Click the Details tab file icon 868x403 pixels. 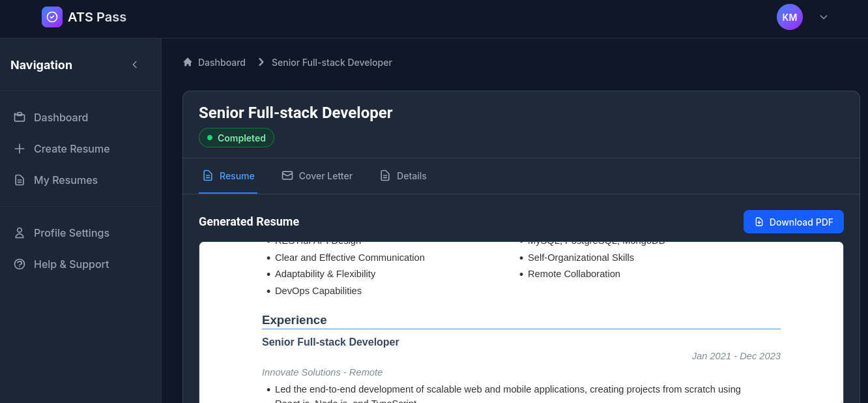[385, 175]
